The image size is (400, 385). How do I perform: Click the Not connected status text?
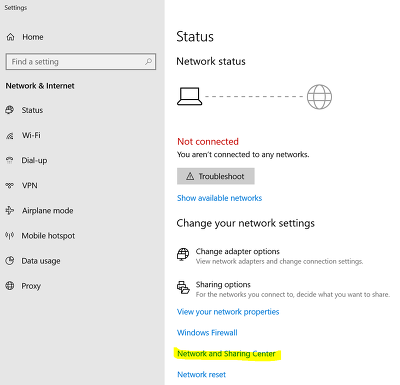[208, 141]
